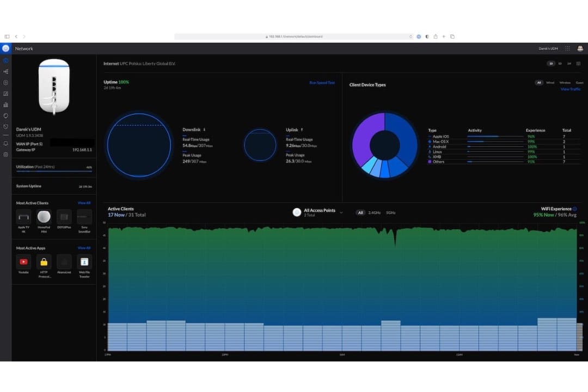Open the Darek's UDM site selector

548,48
